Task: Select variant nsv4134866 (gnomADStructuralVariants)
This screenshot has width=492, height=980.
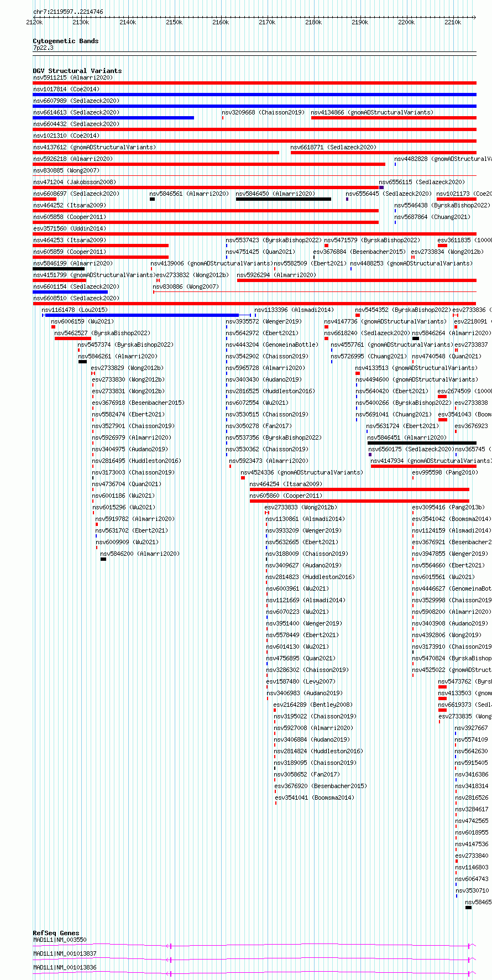Action: [372, 113]
